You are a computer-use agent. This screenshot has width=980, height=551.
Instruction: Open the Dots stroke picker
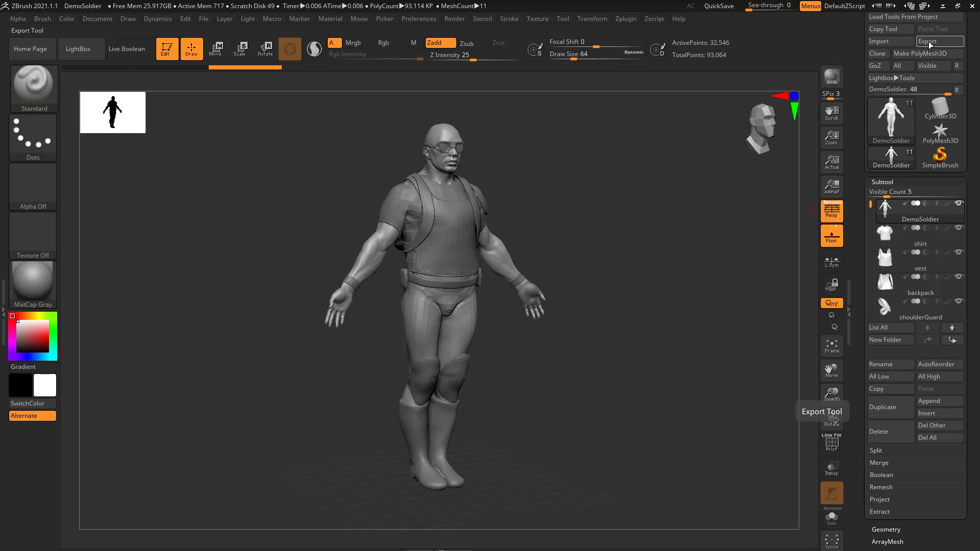[33, 137]
